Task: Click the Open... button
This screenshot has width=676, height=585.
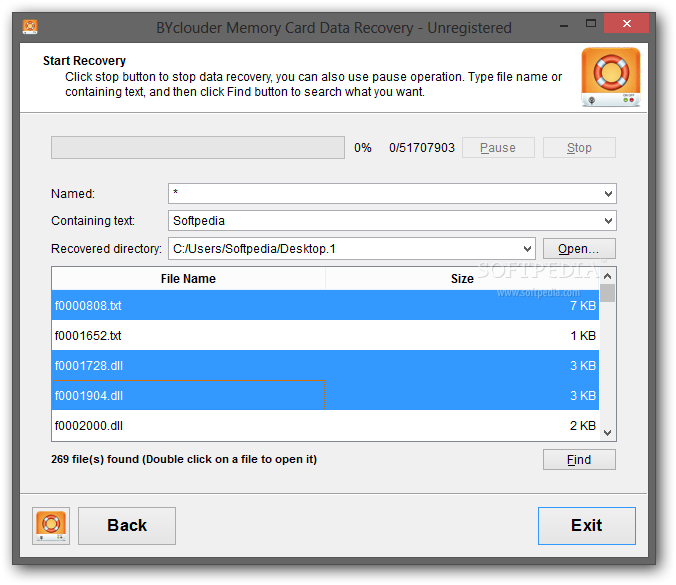Action: (x=579, y=249)
